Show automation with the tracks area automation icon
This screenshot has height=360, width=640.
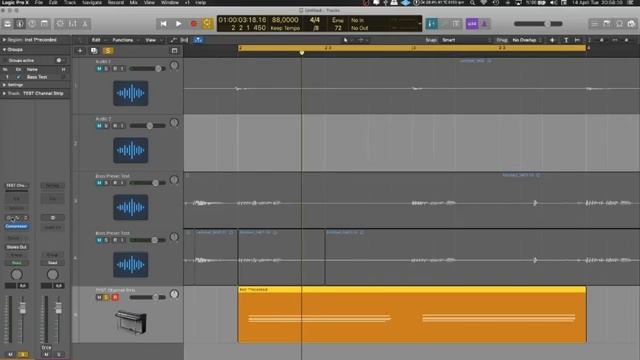point(173,40)
